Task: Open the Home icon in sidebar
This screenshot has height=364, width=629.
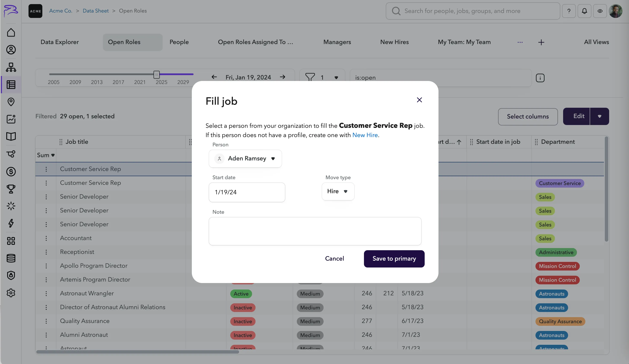Action: click(11, 32)
